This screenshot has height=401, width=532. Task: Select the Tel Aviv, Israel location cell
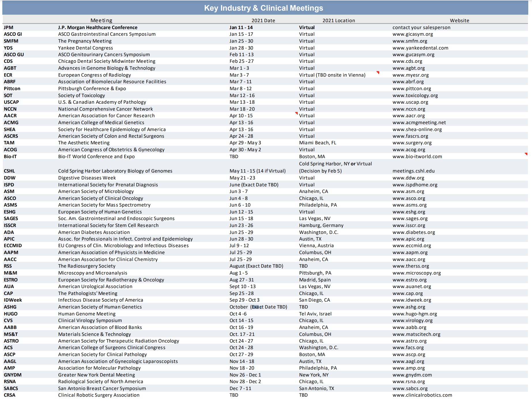315,314
